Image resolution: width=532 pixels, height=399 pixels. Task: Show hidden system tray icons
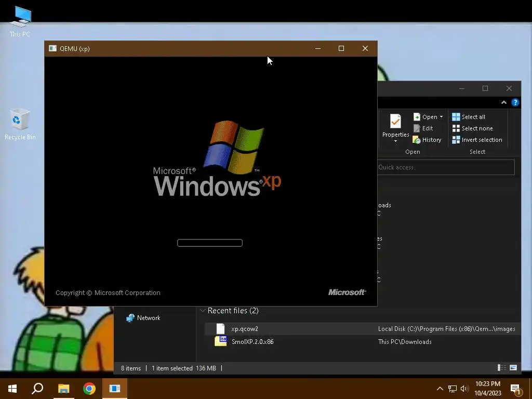440,389
